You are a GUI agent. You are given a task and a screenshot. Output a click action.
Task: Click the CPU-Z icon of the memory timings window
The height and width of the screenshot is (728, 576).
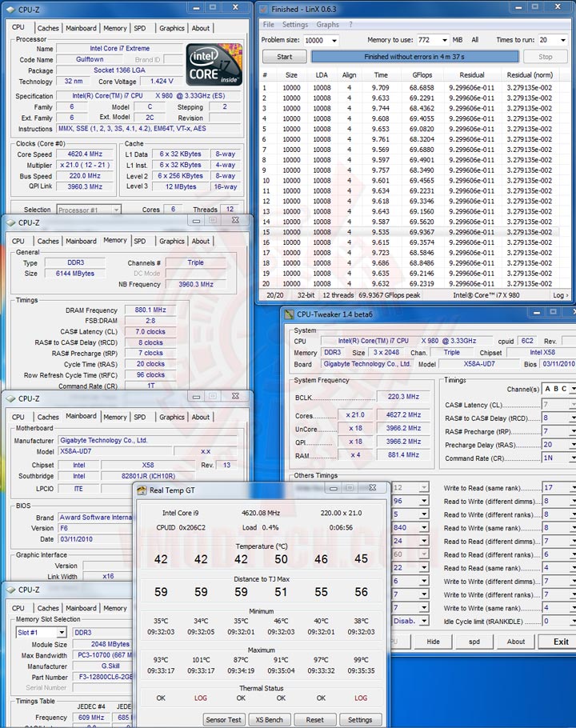[10, 222]
